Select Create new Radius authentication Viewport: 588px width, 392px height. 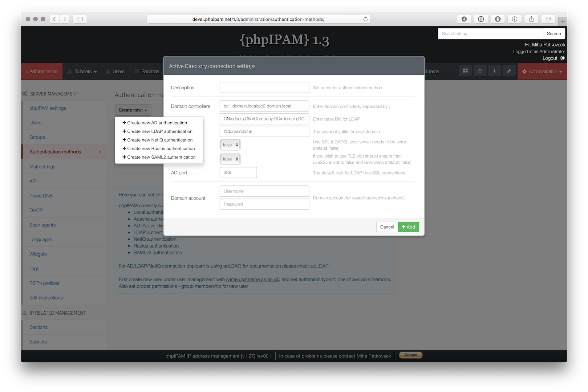(x=159, y=148)
